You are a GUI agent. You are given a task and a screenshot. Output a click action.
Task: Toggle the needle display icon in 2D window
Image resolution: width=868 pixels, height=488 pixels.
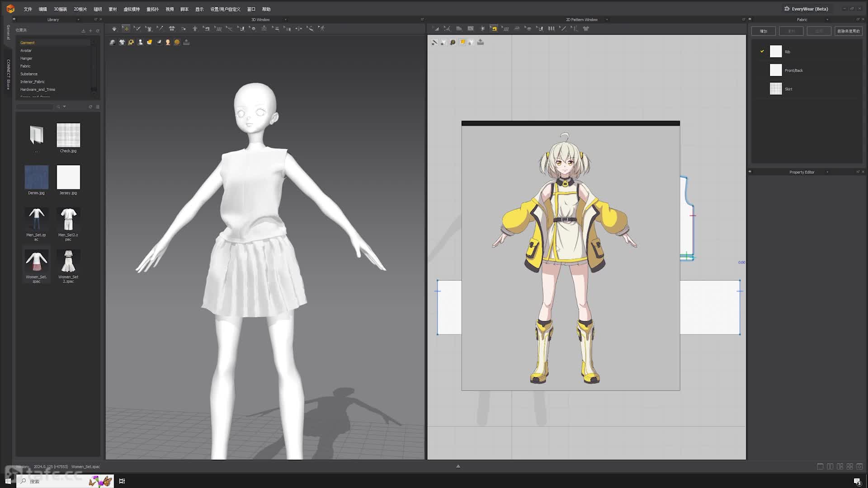tap(434, 42)
